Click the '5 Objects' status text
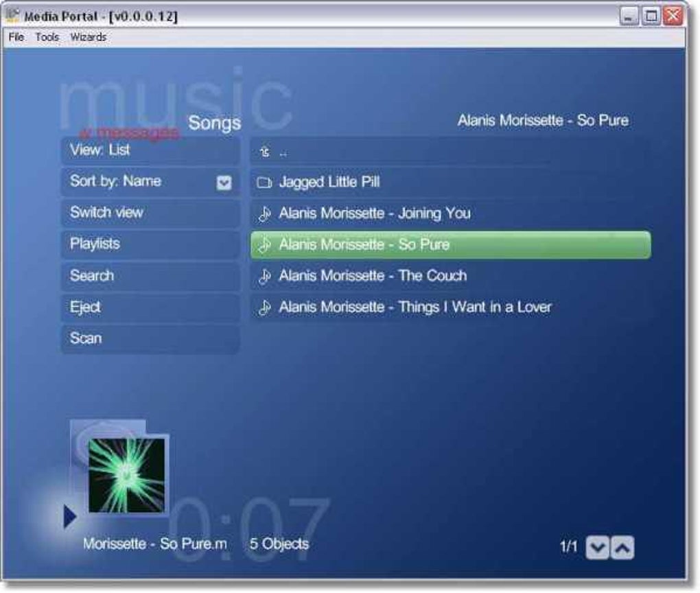700x593 pixels. point(279,544)
